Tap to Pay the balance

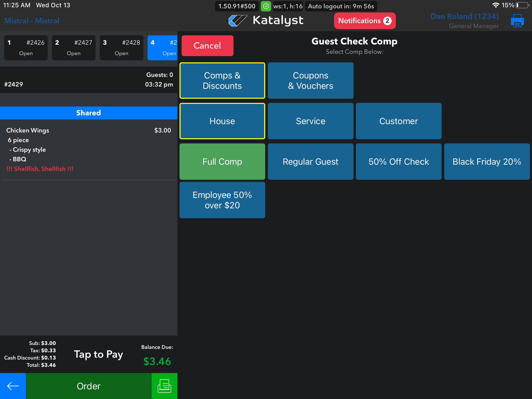pyautogui.click(x=98, y=354)
